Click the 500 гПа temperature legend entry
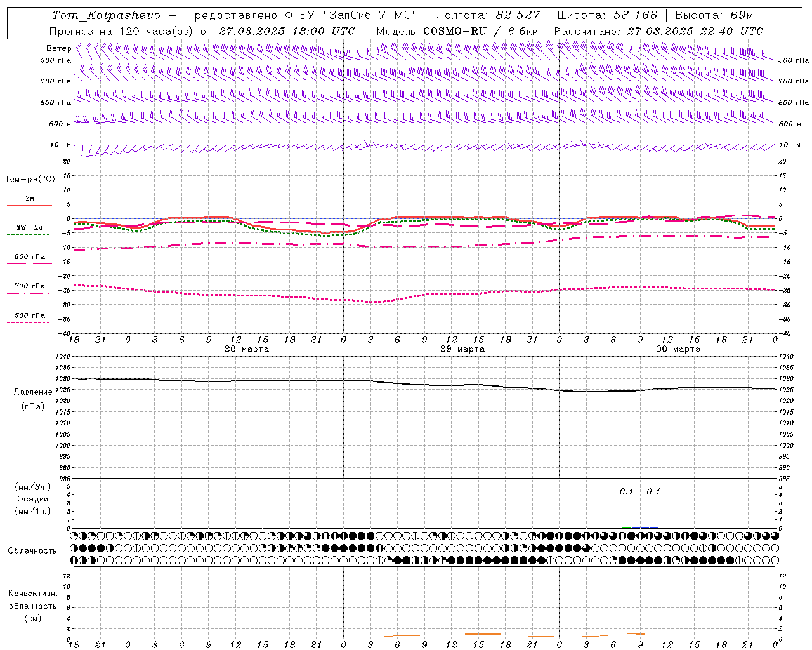The width and height of the screenshot is (812, 650). [30, 315]
